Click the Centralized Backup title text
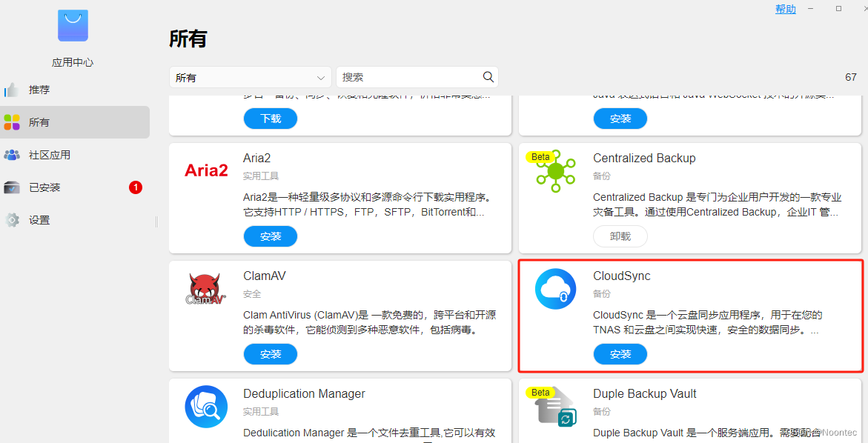The width and height of the screenshot is (868, 443). [x=644, y=159]
